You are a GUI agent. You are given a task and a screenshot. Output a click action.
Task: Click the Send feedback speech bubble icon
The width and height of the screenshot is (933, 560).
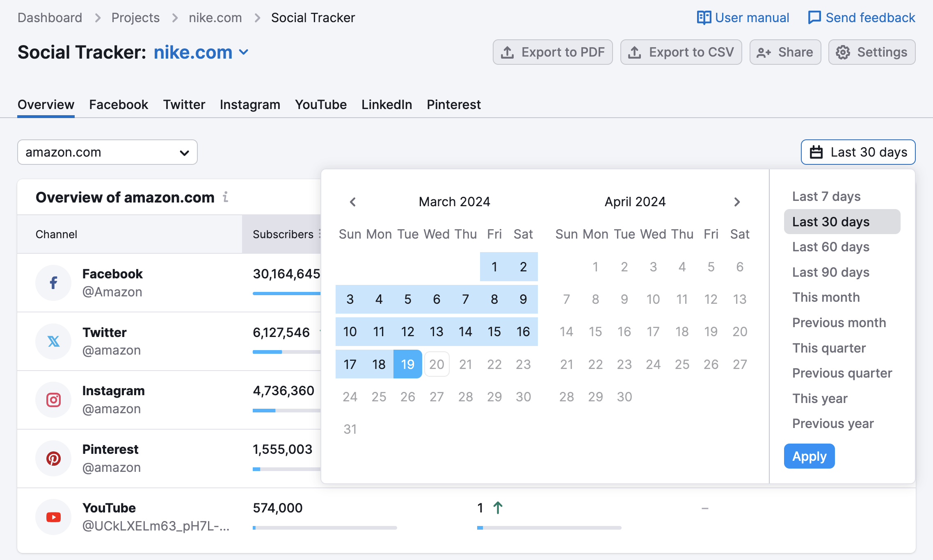(x=814, y=18)
